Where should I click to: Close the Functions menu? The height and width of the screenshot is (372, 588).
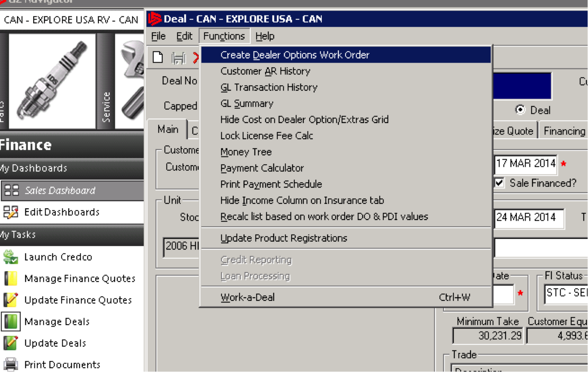224,36
